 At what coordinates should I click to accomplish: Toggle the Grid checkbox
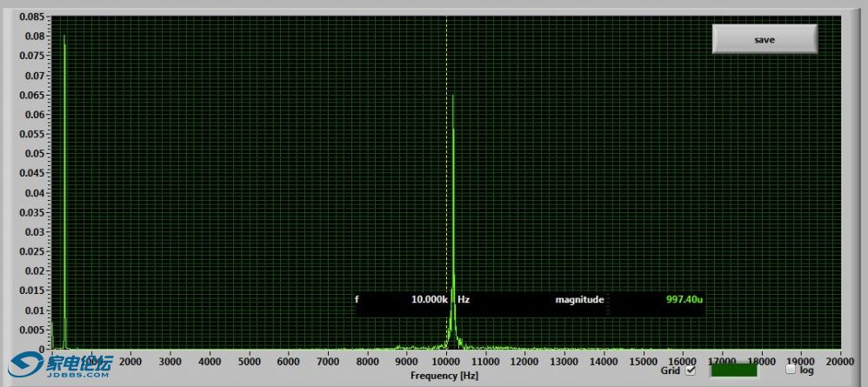(x=691, y=370)
